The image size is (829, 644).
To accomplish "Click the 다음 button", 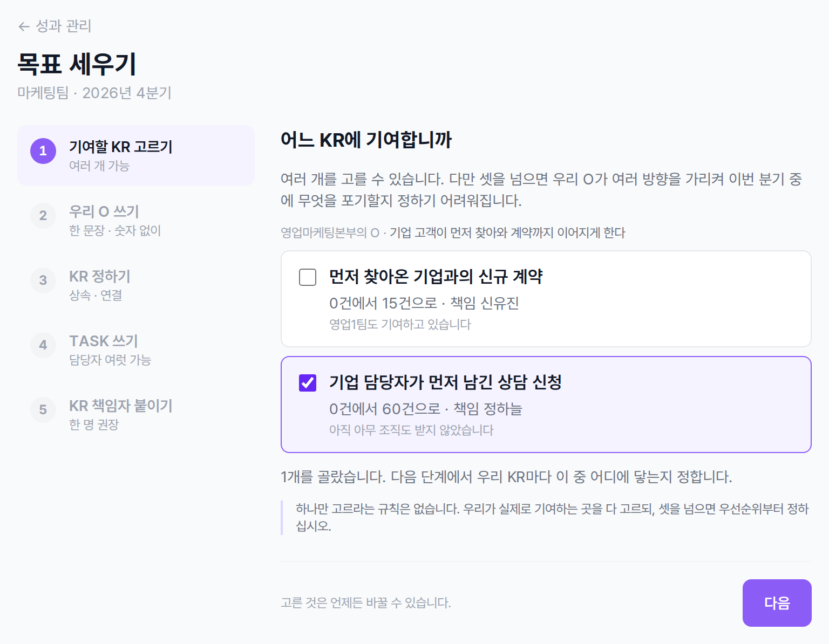I will click(777, 603).
